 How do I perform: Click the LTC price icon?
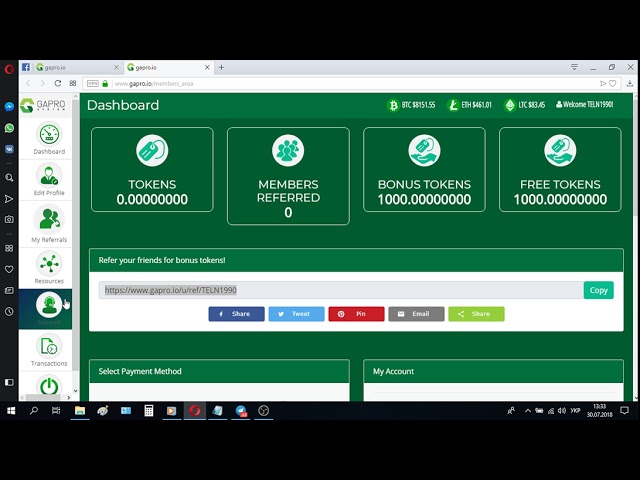coord(510,105)
